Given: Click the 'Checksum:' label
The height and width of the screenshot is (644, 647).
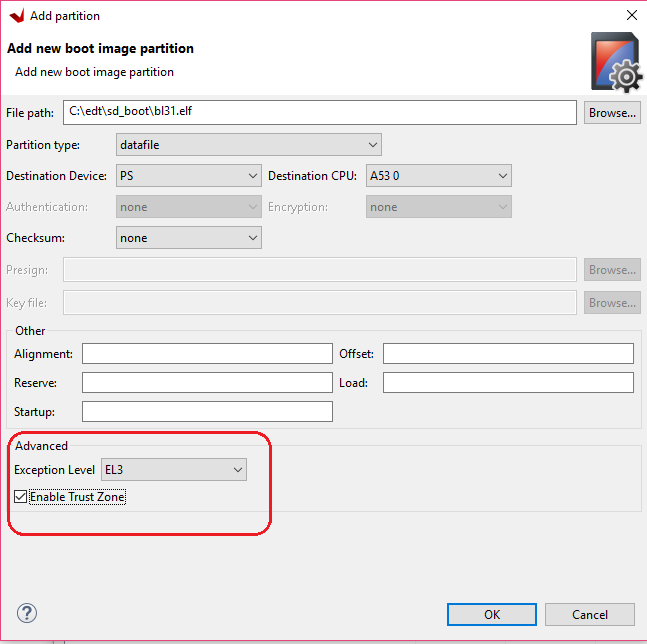Looking at the screenshot, I should coord(35,238).
